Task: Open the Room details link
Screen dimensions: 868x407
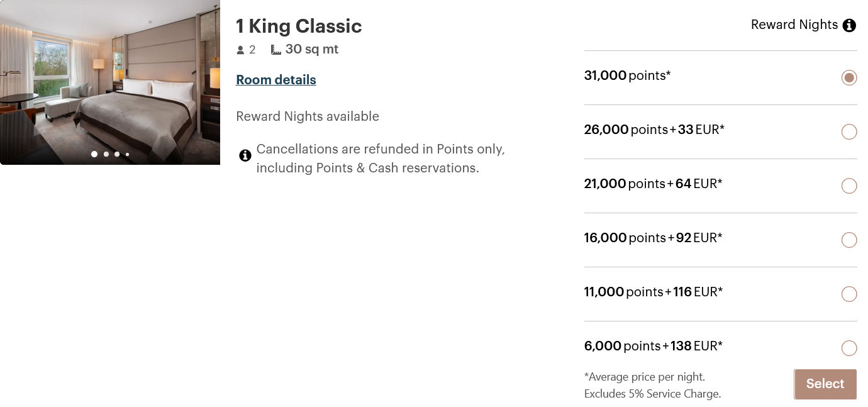Action: tap(275, 80)
